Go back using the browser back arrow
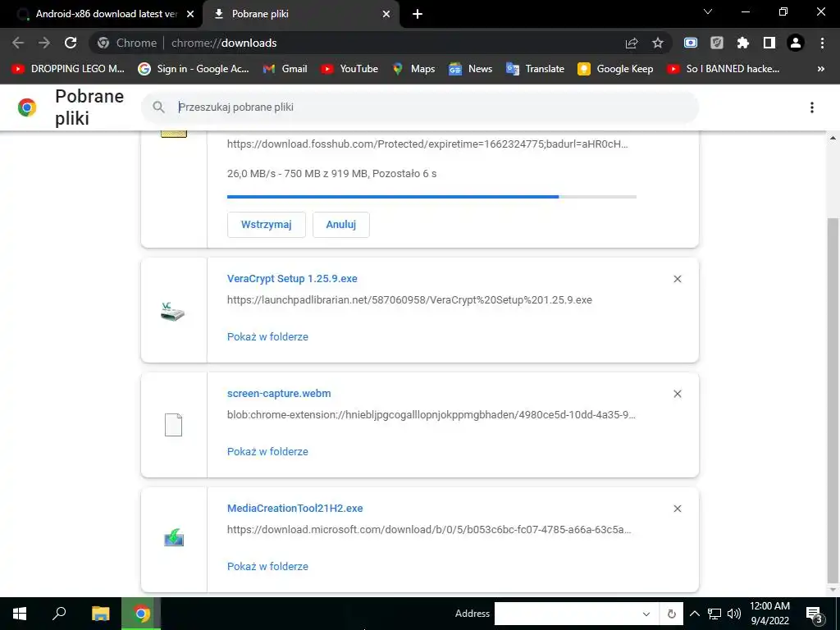This screenshot has width=840, height=630. click(x=18, y=43)
